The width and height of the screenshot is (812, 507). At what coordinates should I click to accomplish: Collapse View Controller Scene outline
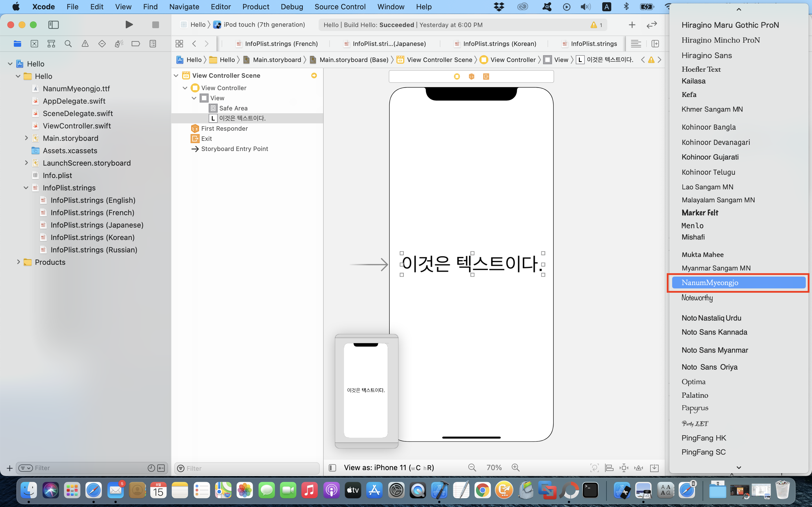[176, 75]
